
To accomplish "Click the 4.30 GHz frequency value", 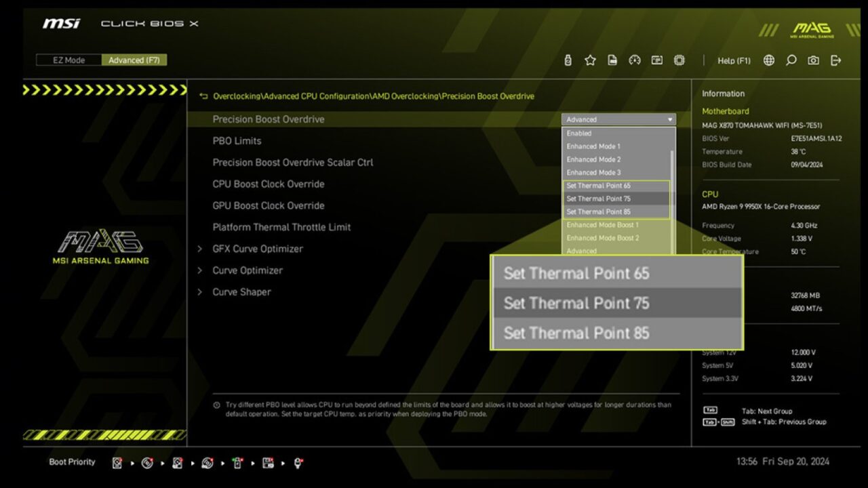I will coord(804,226).
